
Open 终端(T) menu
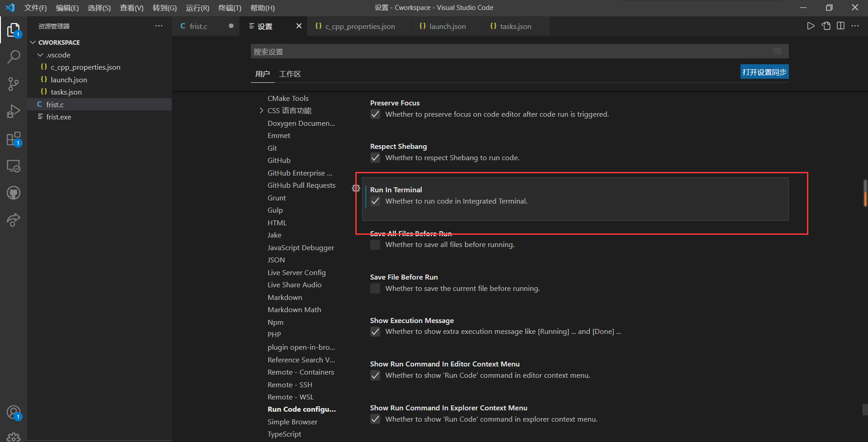(230, 8)
